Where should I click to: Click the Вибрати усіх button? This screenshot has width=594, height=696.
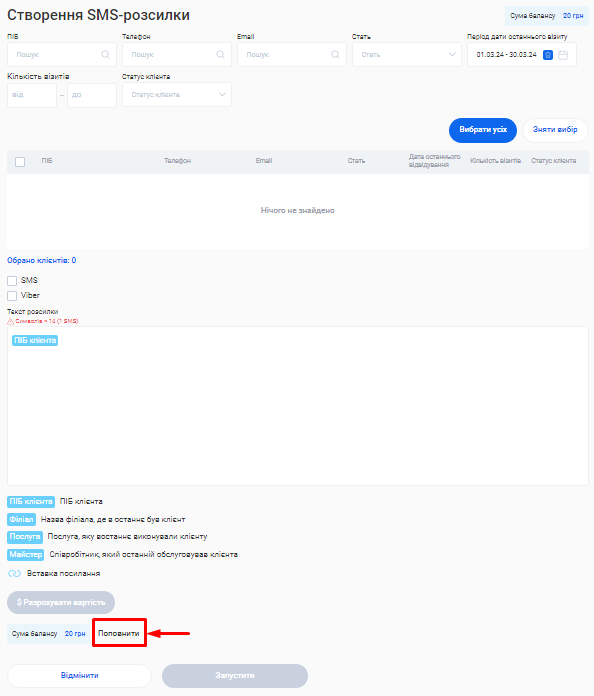coord(483,130)
